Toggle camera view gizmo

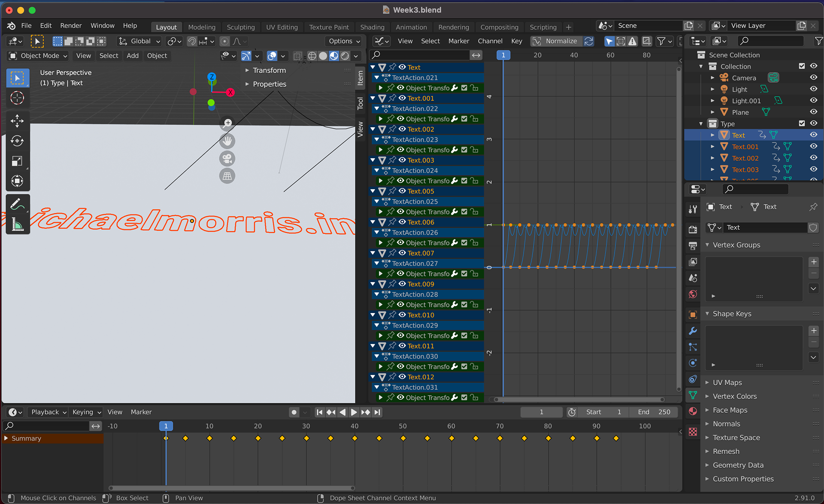click(227, 158)
